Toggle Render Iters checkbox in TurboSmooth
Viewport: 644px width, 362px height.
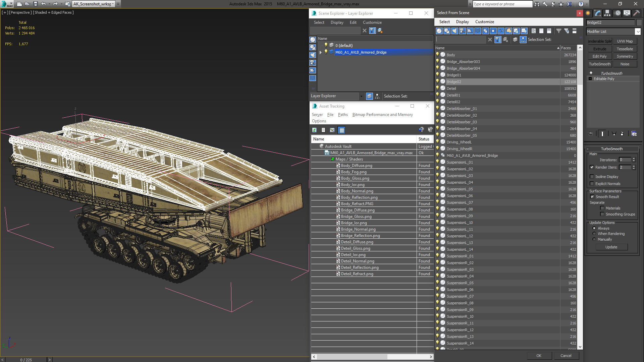pos(592,167)
